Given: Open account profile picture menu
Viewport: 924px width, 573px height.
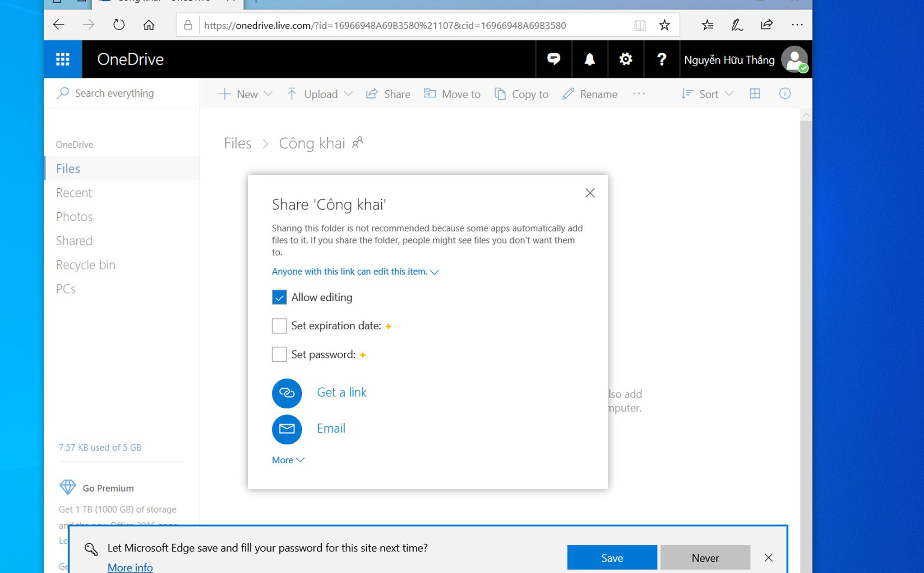Looking at the screenshot, I should (x=795, y=59).
